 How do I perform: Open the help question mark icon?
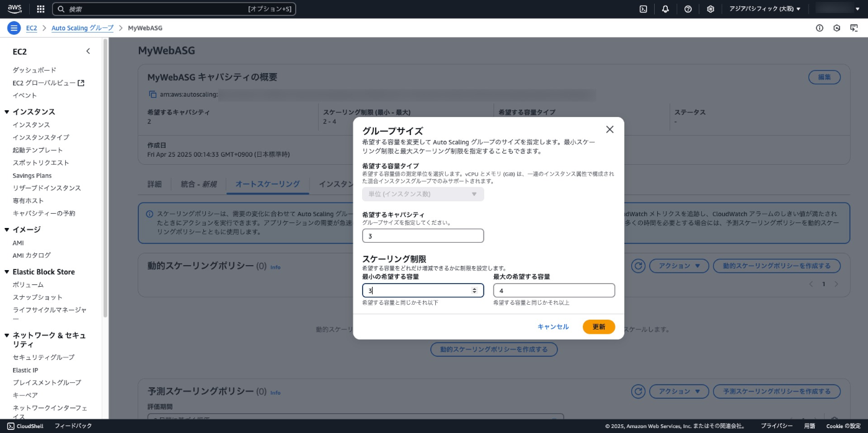click(688, 9)
